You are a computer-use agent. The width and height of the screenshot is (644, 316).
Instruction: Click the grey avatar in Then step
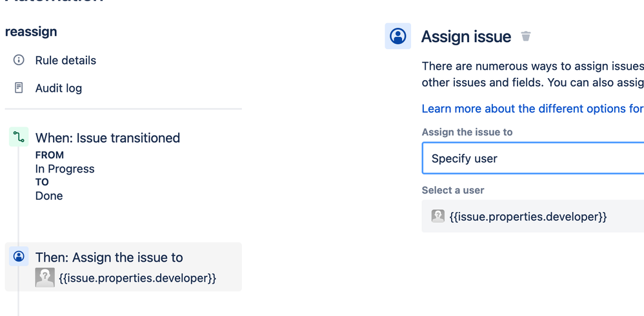(45, 277)
